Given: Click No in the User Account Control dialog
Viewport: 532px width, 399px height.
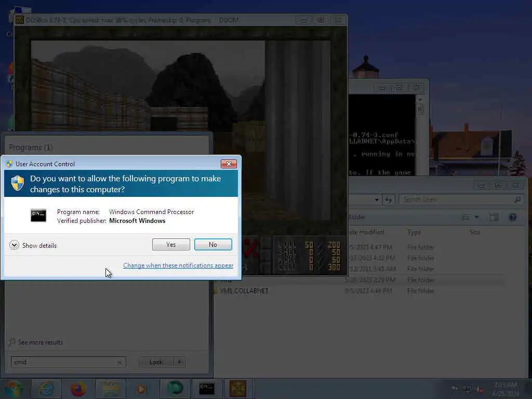Looking at the screenshot, I should click(x=213, y=244).
